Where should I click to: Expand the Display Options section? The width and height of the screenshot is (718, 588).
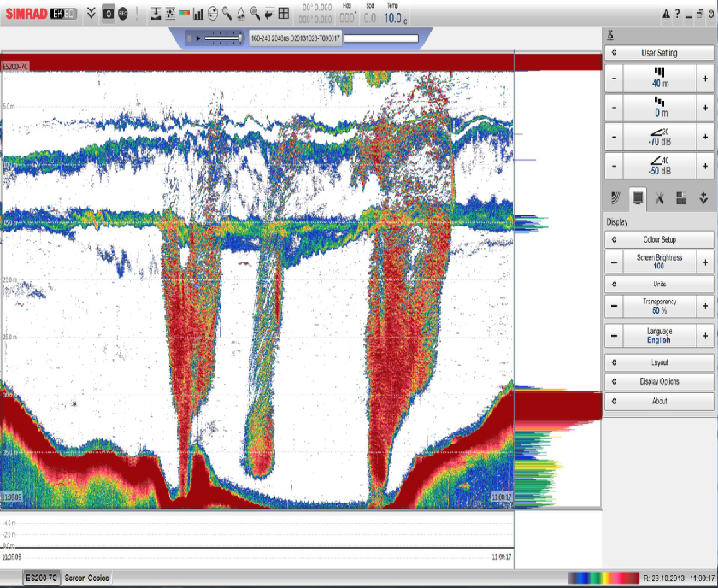click(x=658, y=382)
